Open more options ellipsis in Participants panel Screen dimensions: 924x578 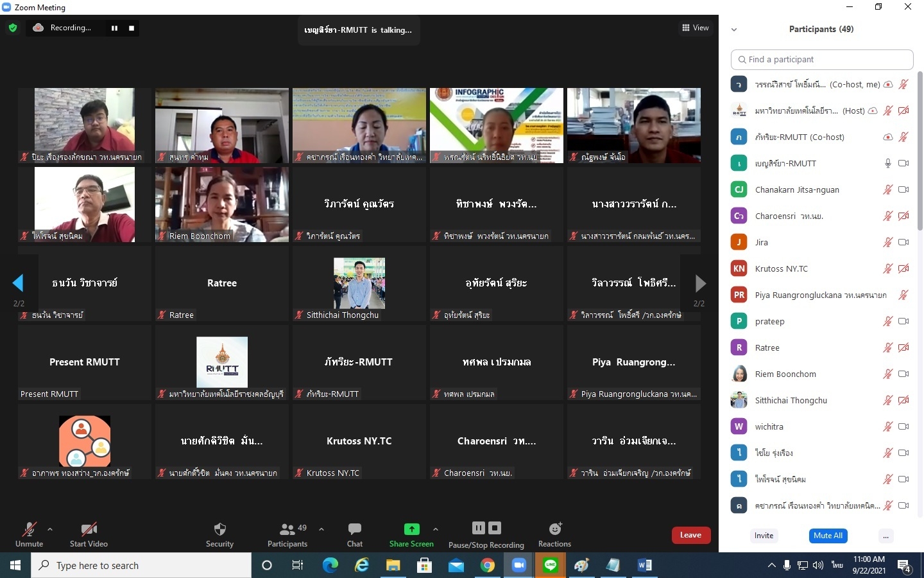click(886, 536)
